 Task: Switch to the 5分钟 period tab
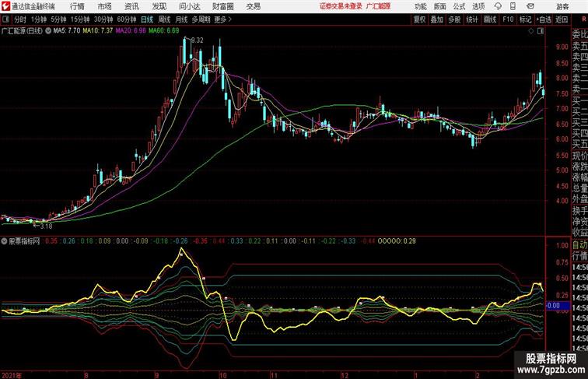[58, 19]
